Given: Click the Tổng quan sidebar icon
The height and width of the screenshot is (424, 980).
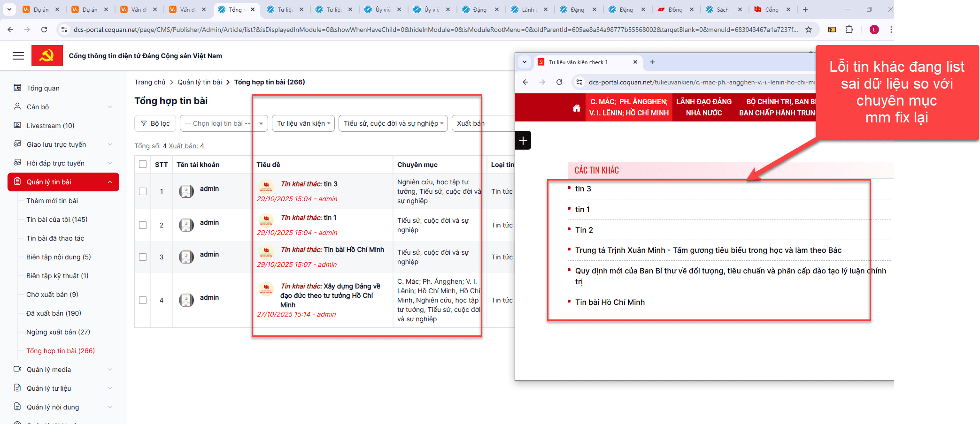Looking at the screenshot, I should [x=17, y=88].
